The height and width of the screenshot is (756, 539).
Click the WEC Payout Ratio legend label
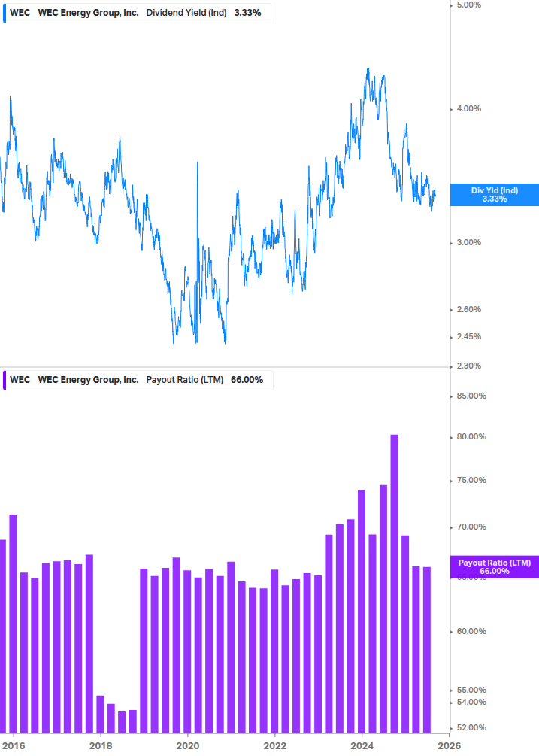pos(138,380)
